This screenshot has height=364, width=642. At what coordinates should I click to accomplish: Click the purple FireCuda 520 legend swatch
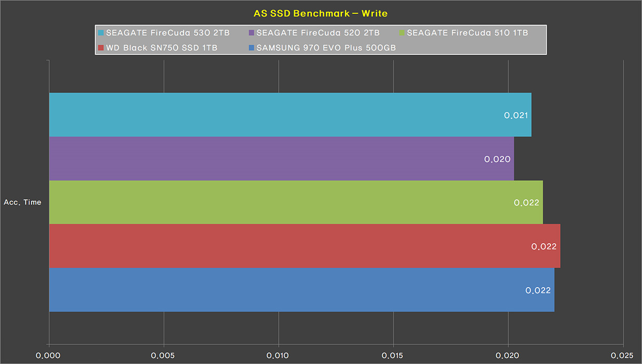tap(251, 33)
